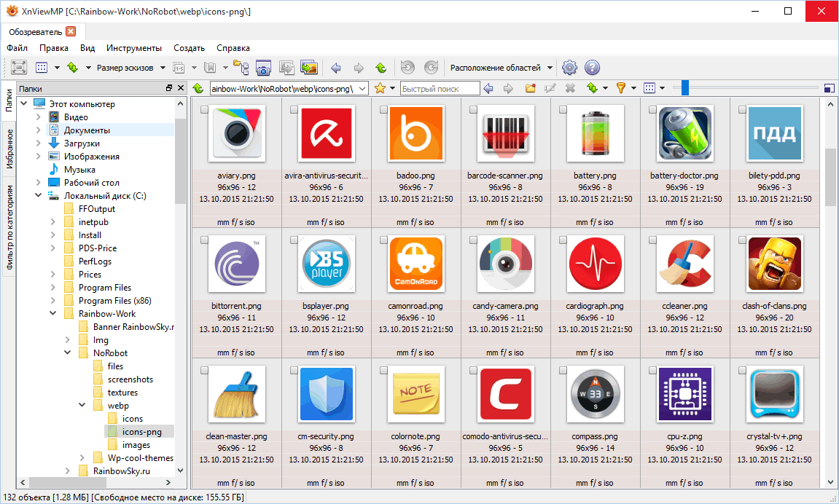Open the Справка menu
Image resolution: width=839 pixels, height=504 pixels.
(233, 48)
